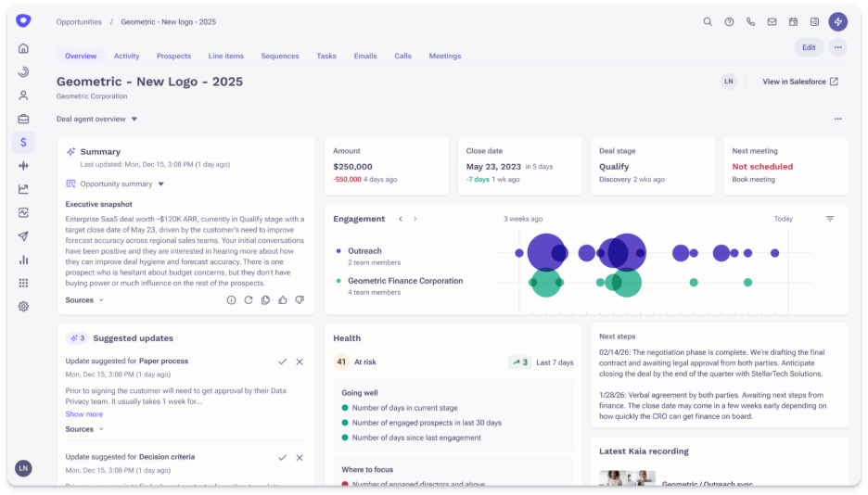Open the waveform Kaia sidebar icon
Image resolution: width=868 pixels, height=495 pixels.
(x=23, y=166)
